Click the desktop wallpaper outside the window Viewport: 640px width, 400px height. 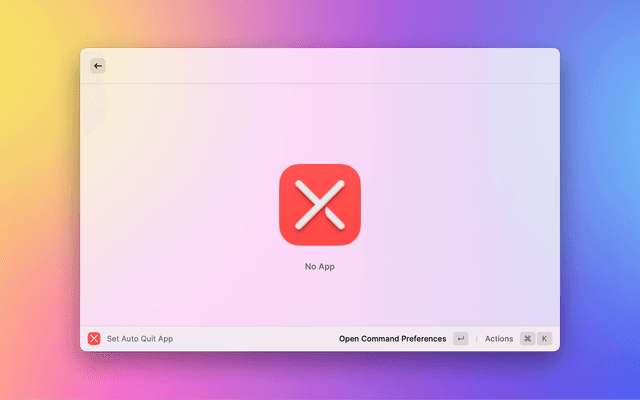tap(40, 200)
